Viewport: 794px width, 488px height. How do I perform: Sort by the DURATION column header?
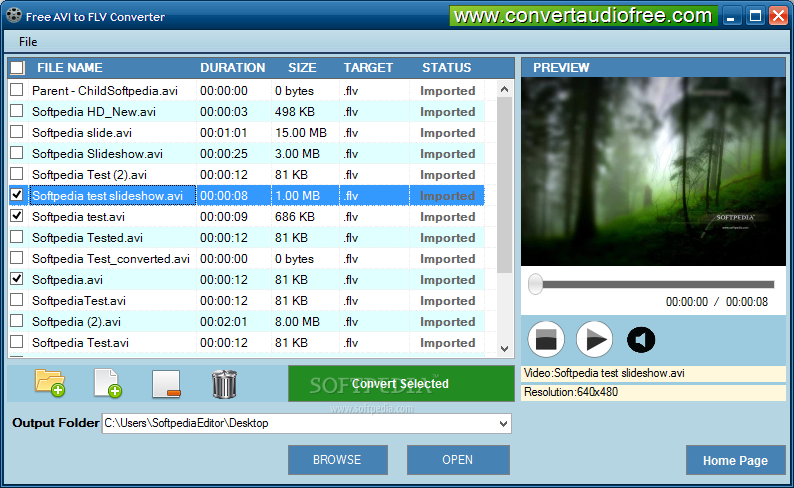point(232,68)
